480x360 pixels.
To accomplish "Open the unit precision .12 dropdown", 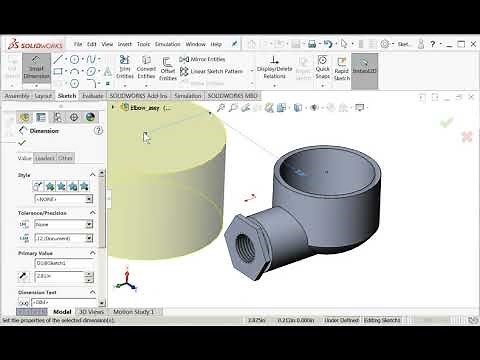I will [89, 238].
